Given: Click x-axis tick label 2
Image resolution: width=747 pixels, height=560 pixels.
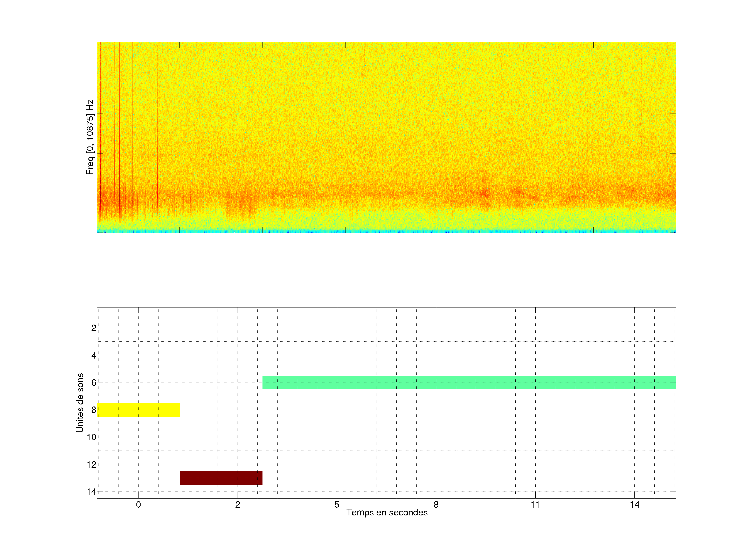Looking at the screenshot, I should [x=237, y=505].
